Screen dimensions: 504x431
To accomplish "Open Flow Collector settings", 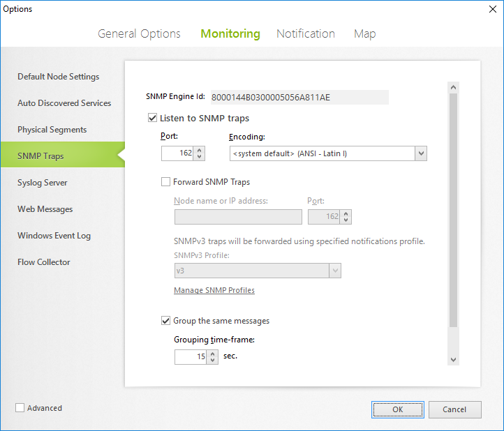I will [x=44, y=262].
